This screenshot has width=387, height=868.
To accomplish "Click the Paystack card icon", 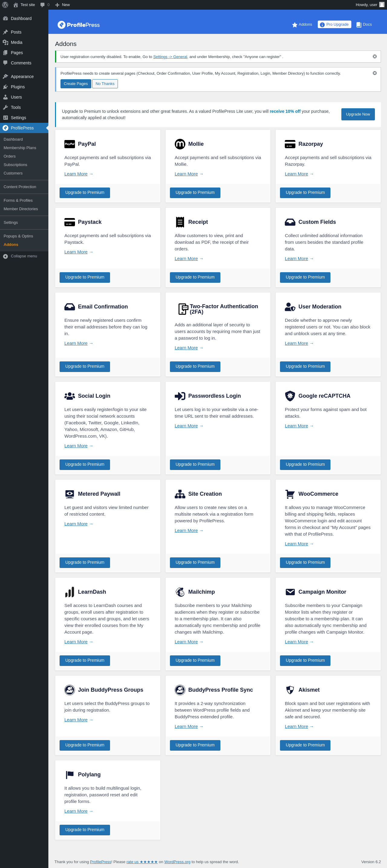I will pyautogui.click(x=70, y=222).
